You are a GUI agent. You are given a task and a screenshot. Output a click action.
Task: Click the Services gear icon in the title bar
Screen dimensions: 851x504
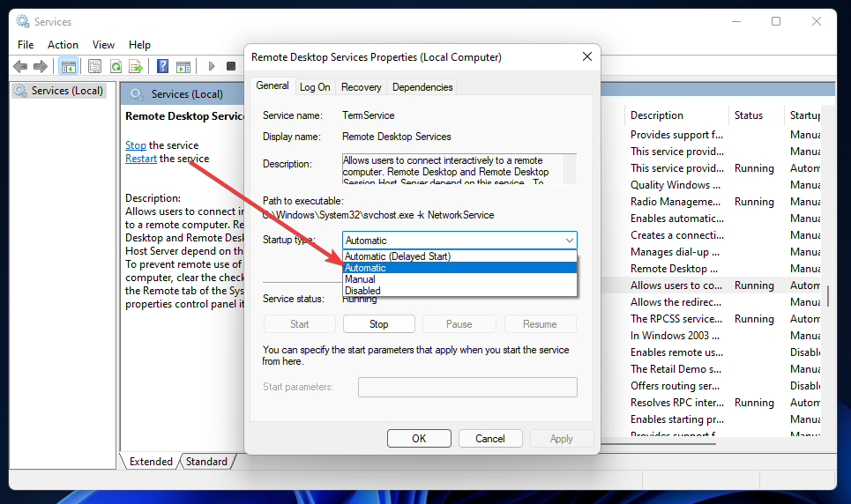[23, 21]
